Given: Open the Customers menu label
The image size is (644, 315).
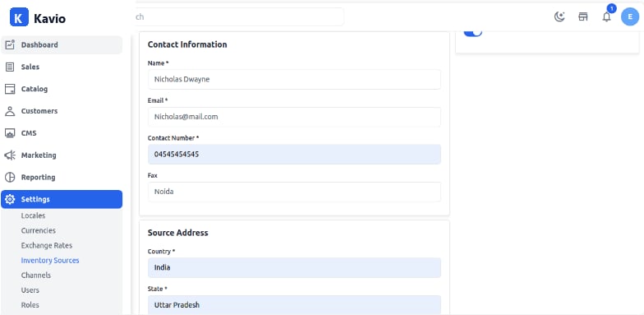Looking at the screenshot, I should click(x=39, y=111).
